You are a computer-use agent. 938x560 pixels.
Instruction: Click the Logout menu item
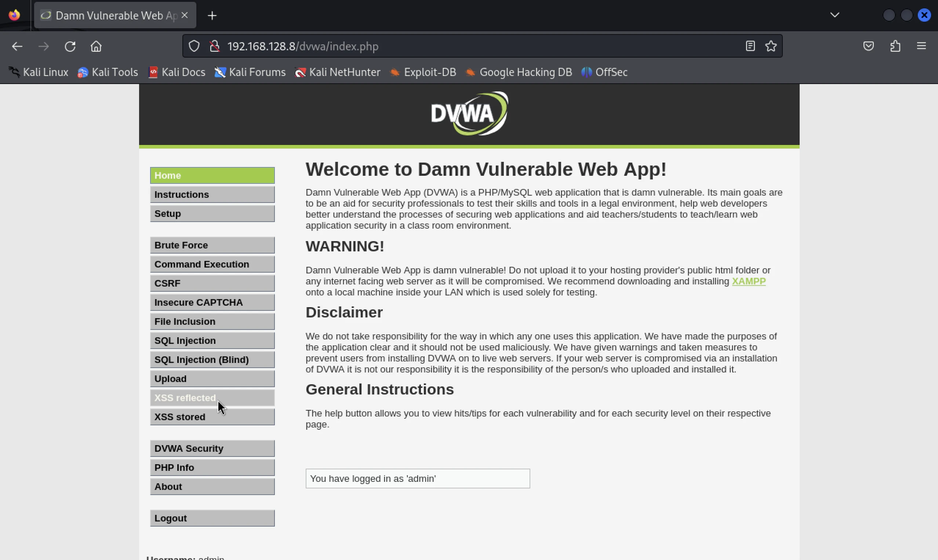pos(212,518)
